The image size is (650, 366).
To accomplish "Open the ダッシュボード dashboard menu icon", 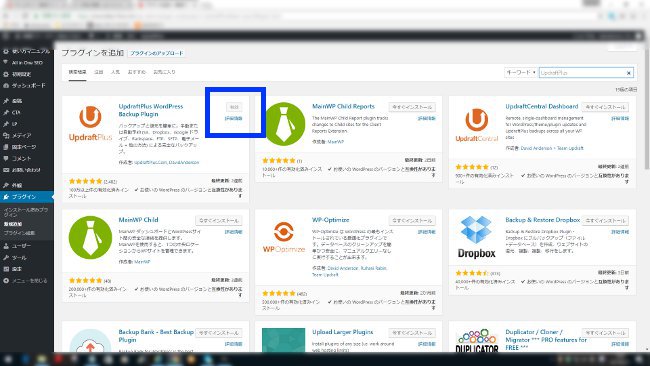I will pos(6,86).
